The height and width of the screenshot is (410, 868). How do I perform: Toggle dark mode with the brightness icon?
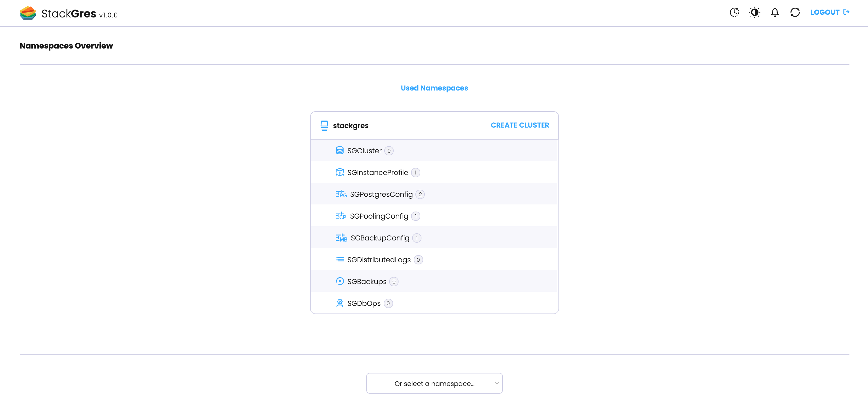pos(754,12)
